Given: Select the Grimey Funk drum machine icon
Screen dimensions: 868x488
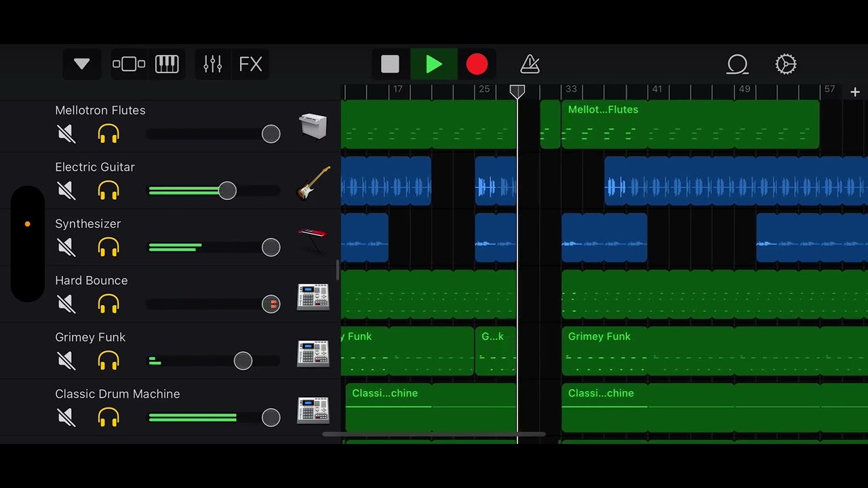Looking at the screenshot, I should pos(313,354).
